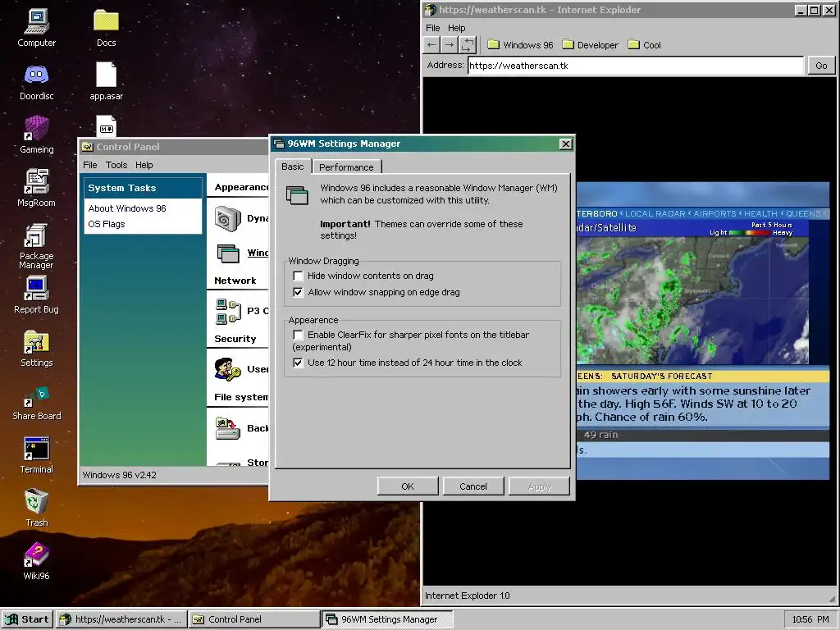Click Cancel in 96WM Settings Manager
This screenshot has width=840, height=630.
click(x=473, y=486)
